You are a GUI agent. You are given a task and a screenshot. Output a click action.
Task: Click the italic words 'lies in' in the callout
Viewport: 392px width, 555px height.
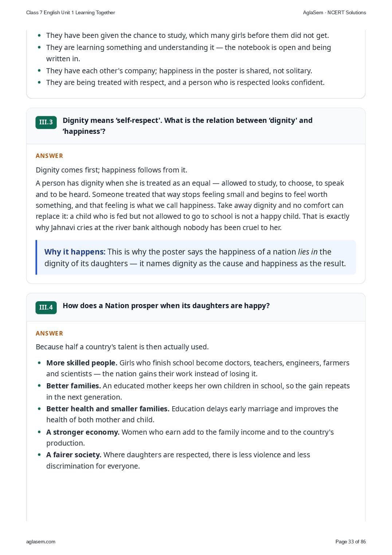pyautogui.click(x=308, y=252)
